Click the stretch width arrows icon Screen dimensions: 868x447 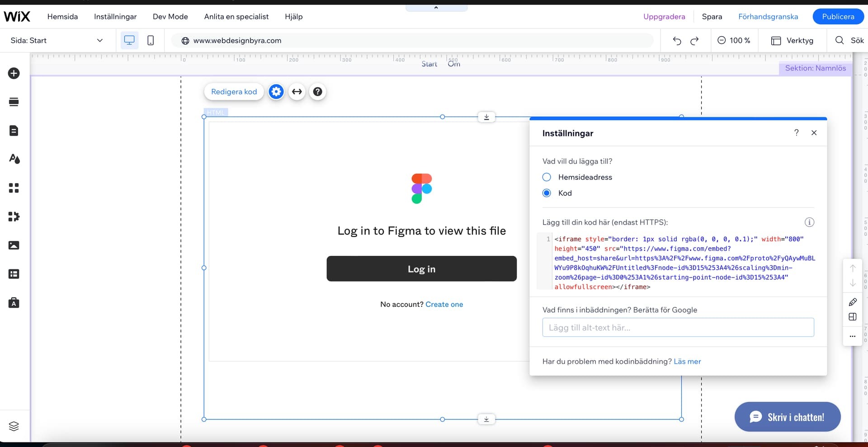[297, 92]
